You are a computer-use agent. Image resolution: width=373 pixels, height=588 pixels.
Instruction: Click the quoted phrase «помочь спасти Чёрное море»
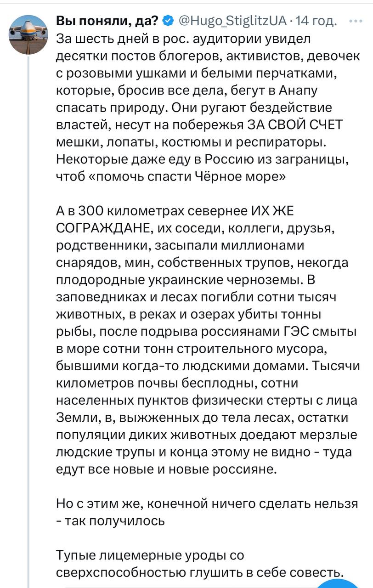(x=184, y=177)
